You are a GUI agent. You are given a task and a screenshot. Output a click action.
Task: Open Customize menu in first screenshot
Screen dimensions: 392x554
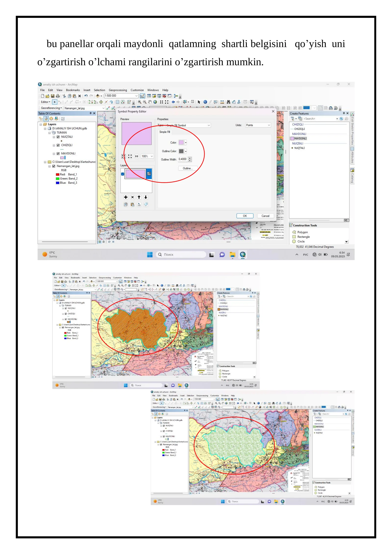[x=137, y=90]
